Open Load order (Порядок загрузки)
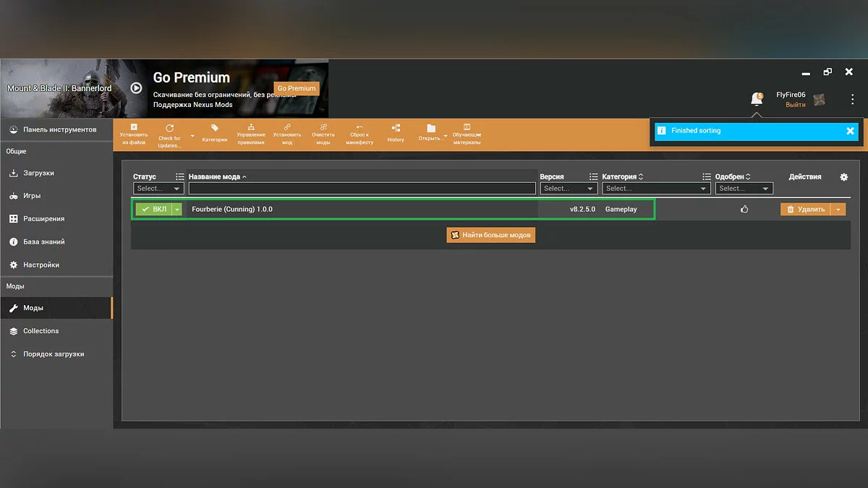The image size is (868, 488). click(56, 354)
